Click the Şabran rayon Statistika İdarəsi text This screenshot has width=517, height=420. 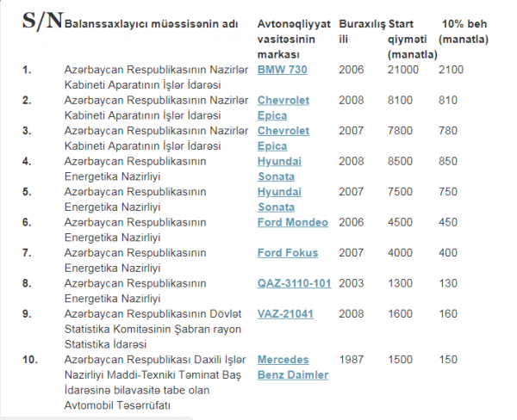tap(153, 337)
